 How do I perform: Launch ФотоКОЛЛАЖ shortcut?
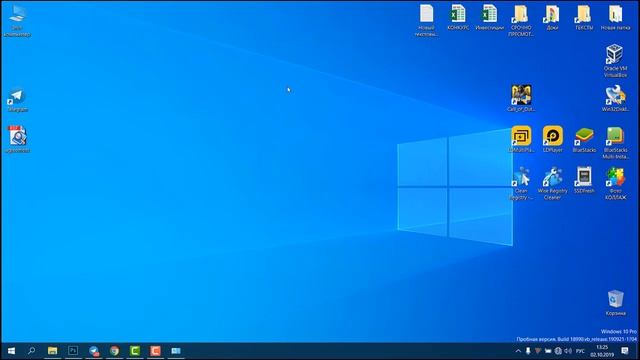click(615, 183)
